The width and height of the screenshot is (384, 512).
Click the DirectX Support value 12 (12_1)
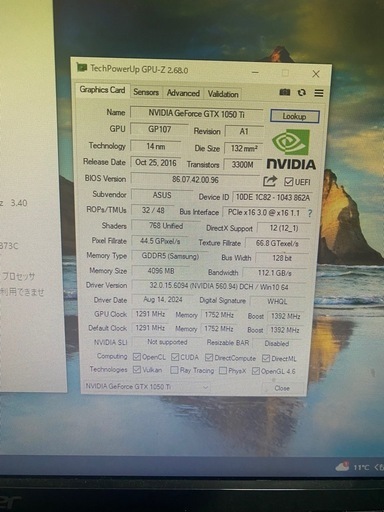click(284, 228)
